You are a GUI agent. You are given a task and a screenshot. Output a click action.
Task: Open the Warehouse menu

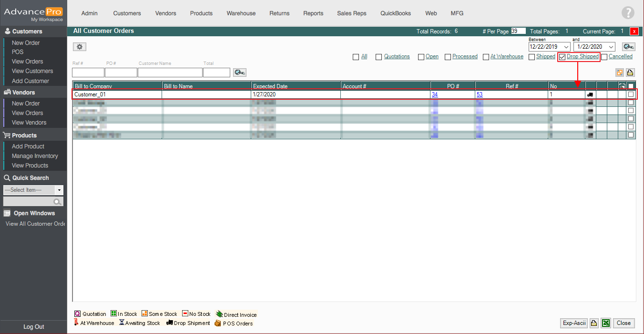tap(241, 13)
